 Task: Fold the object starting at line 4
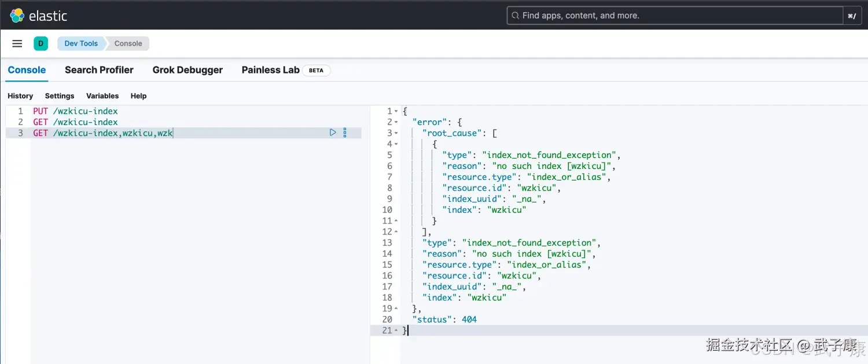(x=396, y=144)
